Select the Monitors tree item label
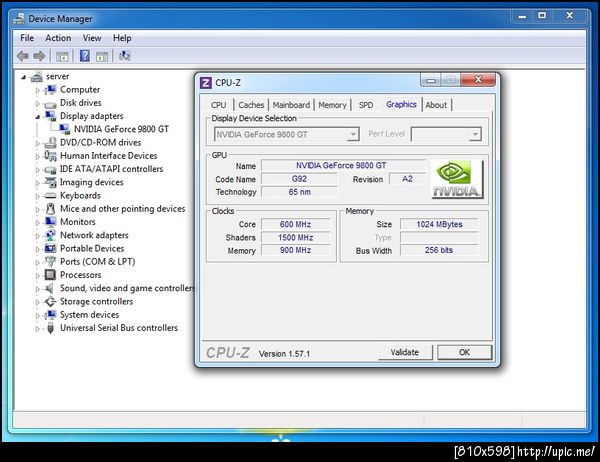Image resolution: width=600 pixels, height=462 pixels. 78,222
